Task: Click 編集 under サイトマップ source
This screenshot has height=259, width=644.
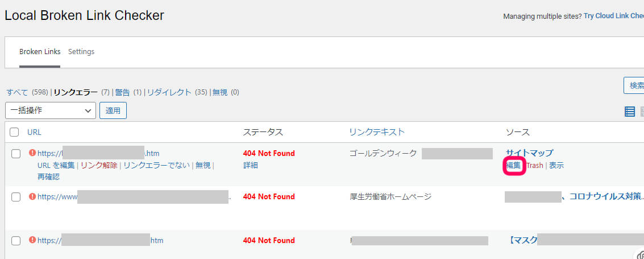Action: (513, 165)
